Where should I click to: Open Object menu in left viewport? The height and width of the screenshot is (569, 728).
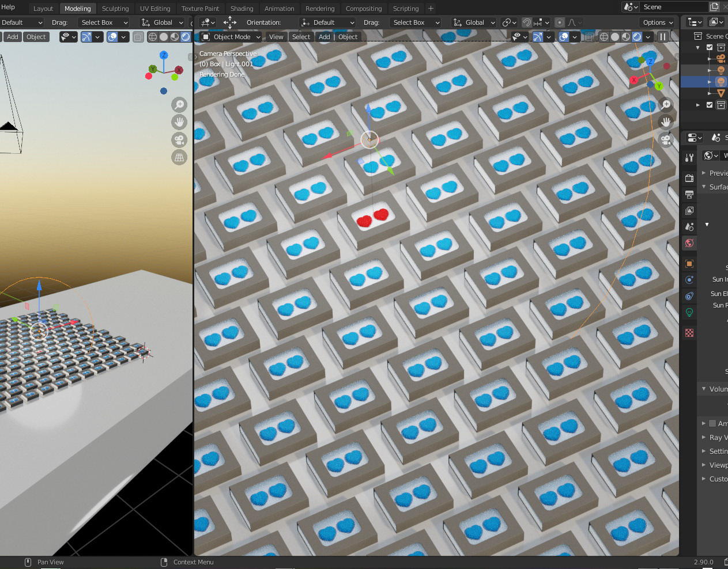pyautogui.click(x=36, y=37)
